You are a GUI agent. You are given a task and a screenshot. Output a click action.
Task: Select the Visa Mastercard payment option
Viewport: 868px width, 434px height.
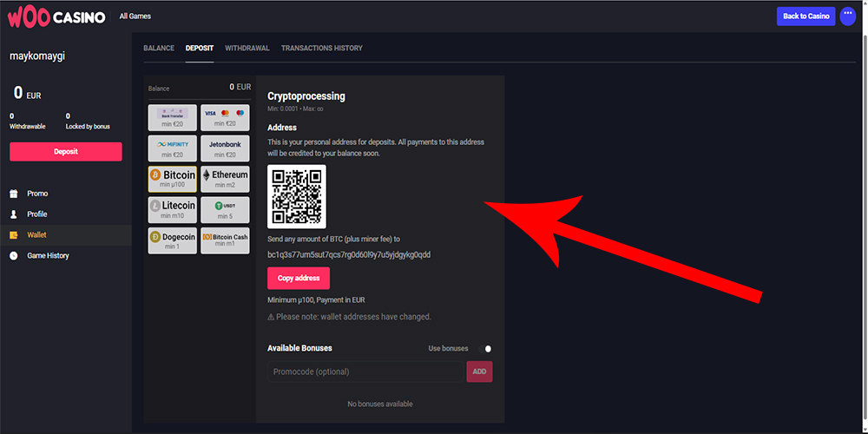[225, 118]
